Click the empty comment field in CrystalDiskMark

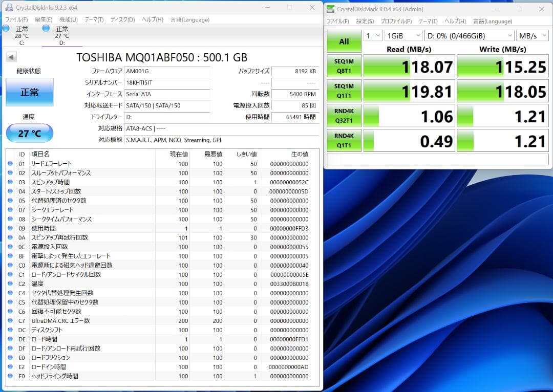[438, 159]
